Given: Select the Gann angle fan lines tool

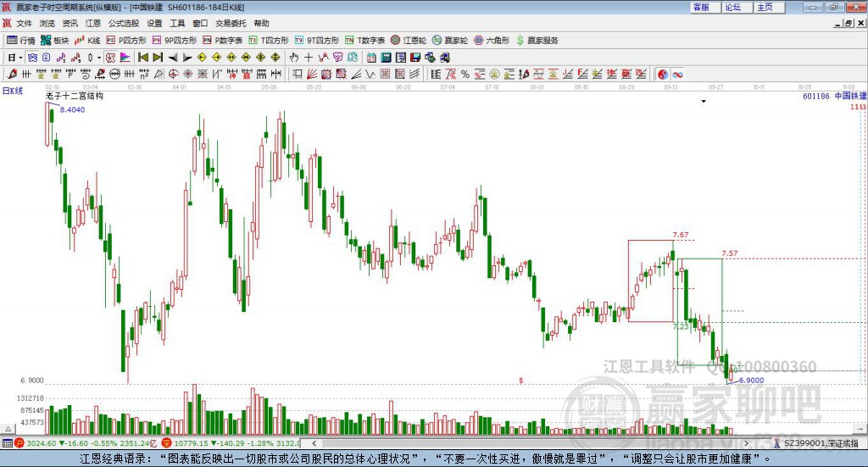Looking at the screenshot, I should [x=312, y=74].
